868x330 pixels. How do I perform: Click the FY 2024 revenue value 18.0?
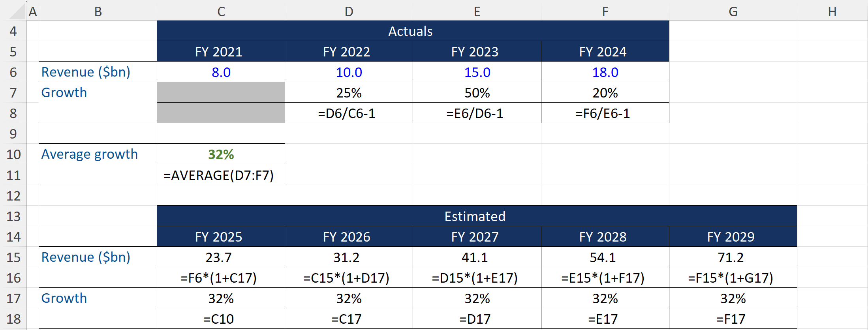click(605, 72)
